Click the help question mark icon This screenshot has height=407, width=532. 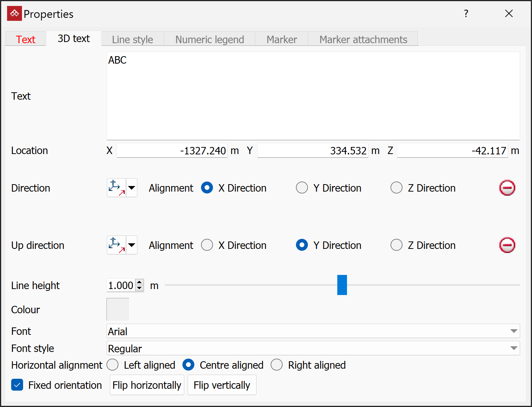click(x=466, y=14)
